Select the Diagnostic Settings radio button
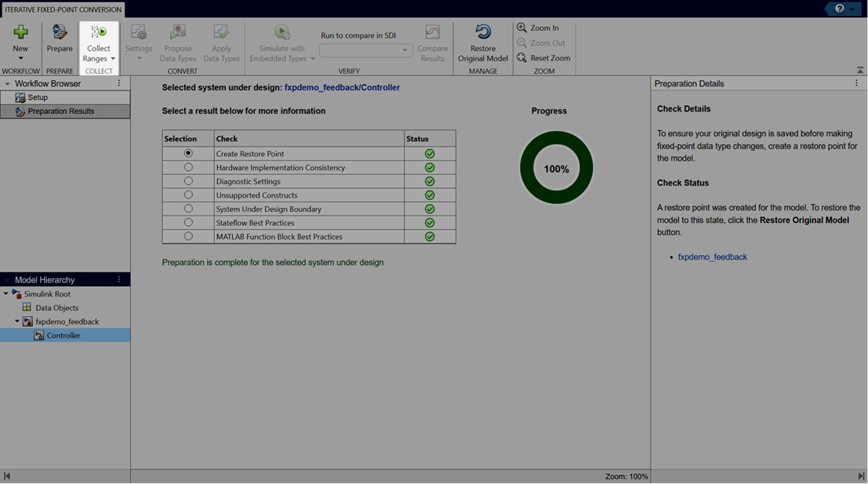Screen dimensions: 868x484 [x=188, y=181]
